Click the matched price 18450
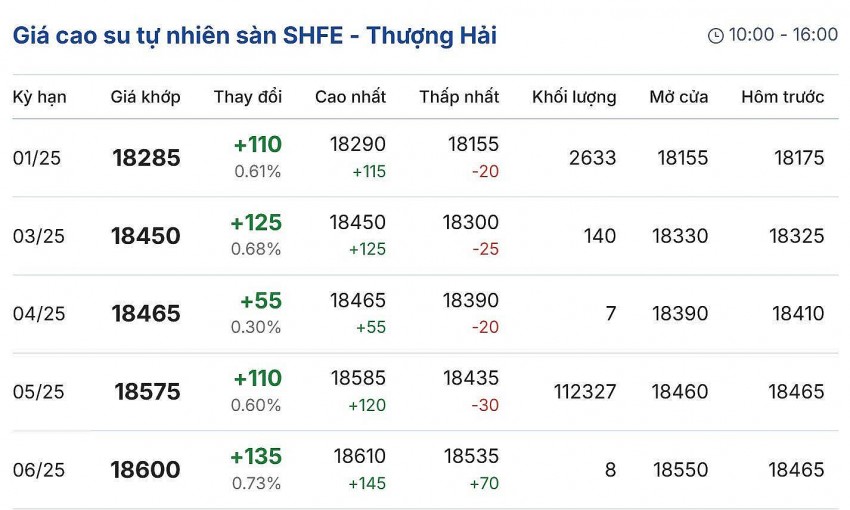Viewport: 850px width, 510px height. 146,236
